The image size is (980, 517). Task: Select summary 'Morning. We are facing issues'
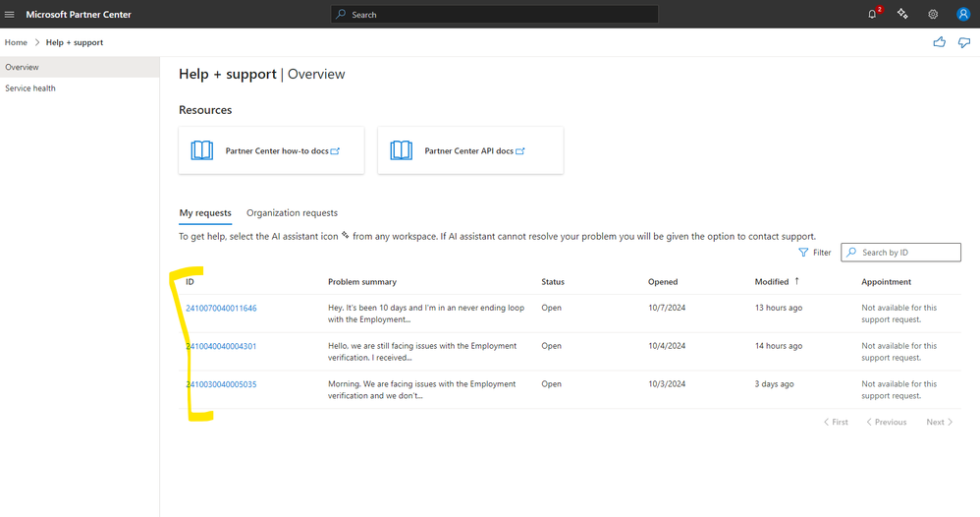click(422, 390)
